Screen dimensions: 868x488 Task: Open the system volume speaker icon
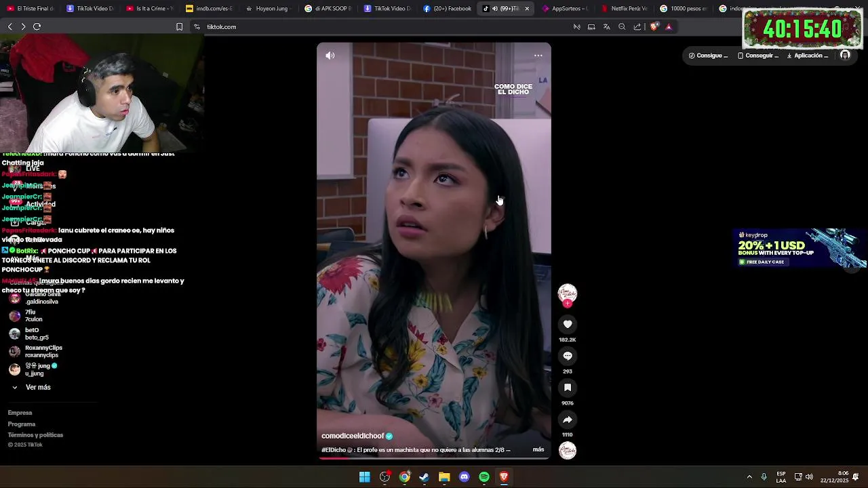pos(809,476)
